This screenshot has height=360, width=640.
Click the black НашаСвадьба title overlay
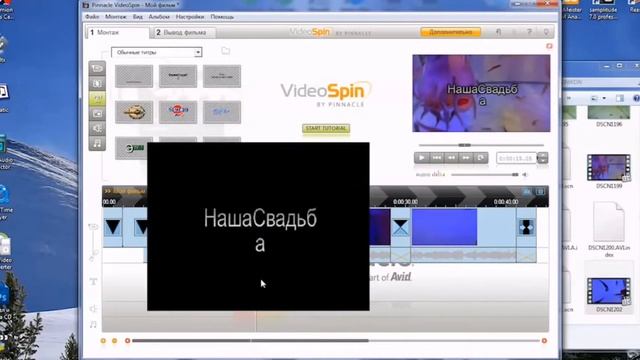(x=258, y=227)
